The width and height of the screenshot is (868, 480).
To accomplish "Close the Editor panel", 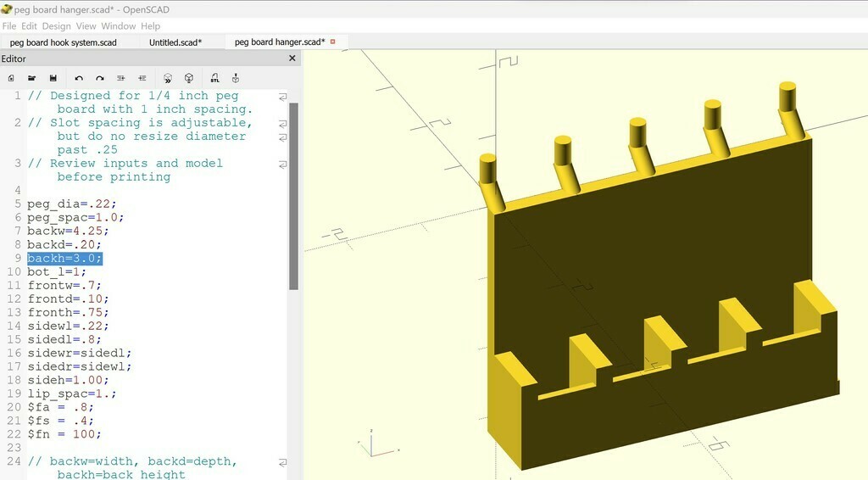I will click(292, 59).
